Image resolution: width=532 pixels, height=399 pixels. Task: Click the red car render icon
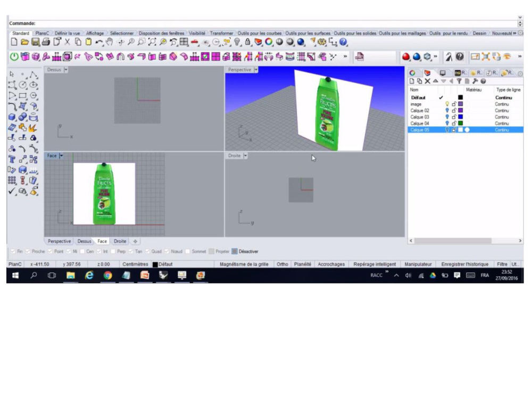point(195,42)
